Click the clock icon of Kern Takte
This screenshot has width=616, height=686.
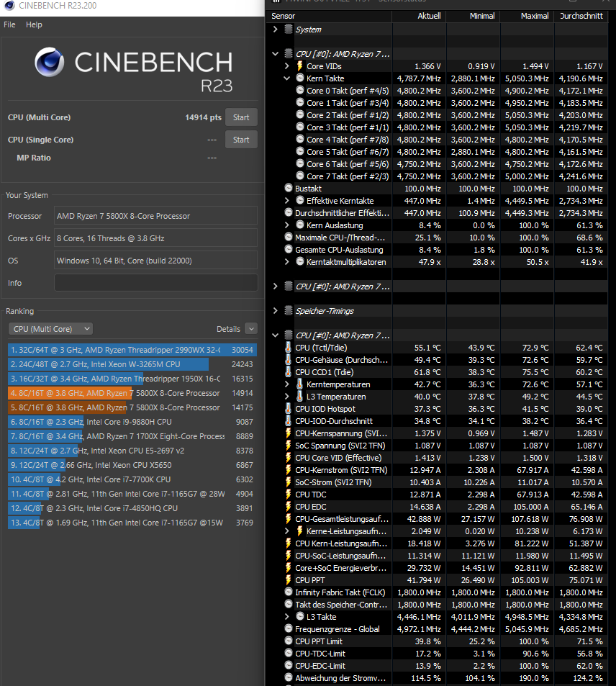point(299,78)
